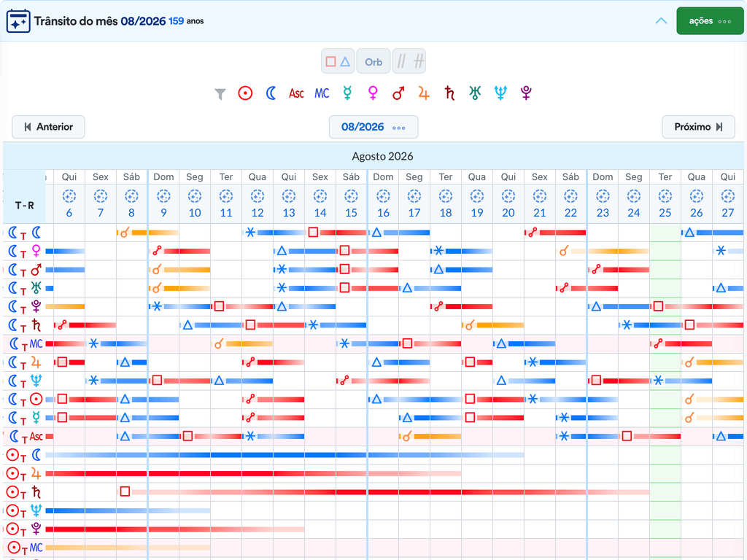
Task: Open the 08/2026 month picker
Action: pyautogui.click(x=373, y=127)
